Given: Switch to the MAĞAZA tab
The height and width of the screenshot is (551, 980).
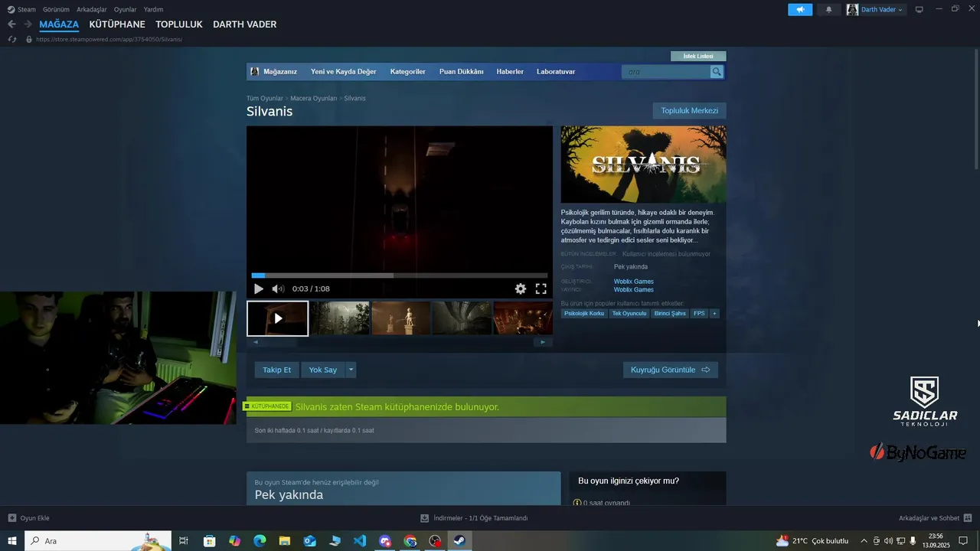Looking at the screenshot, I should (59, 24).
